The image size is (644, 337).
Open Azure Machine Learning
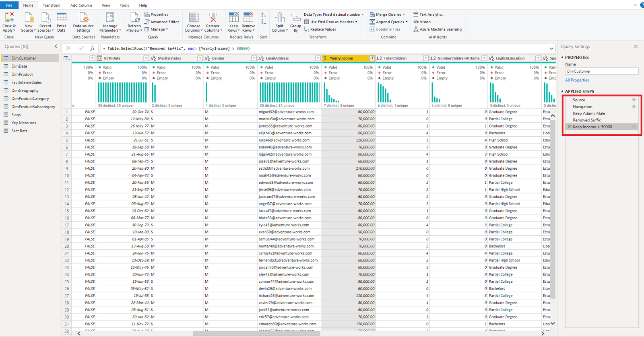click(438, 29)
